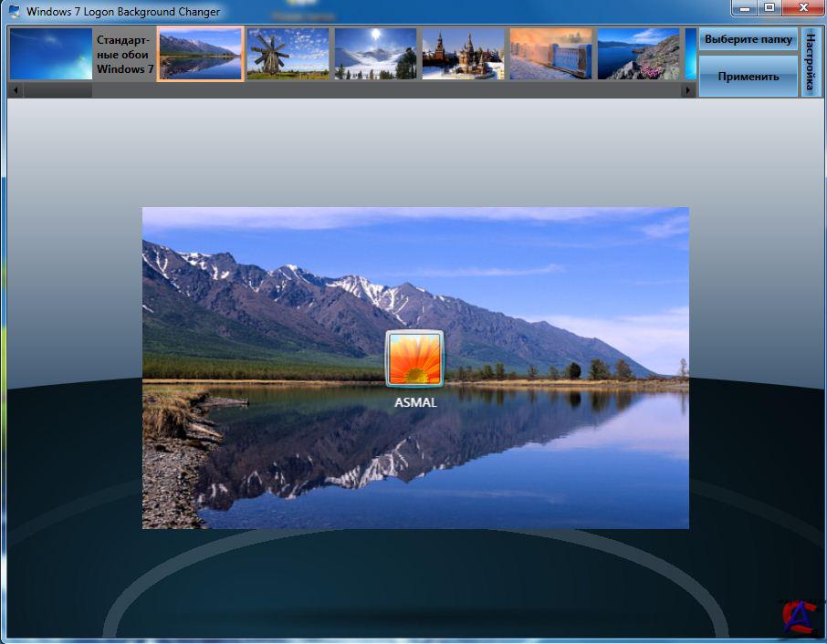The image size is (827, 644).
Task: Choose the mountain lake reflection thumbnail
Action: pos(200,54)
